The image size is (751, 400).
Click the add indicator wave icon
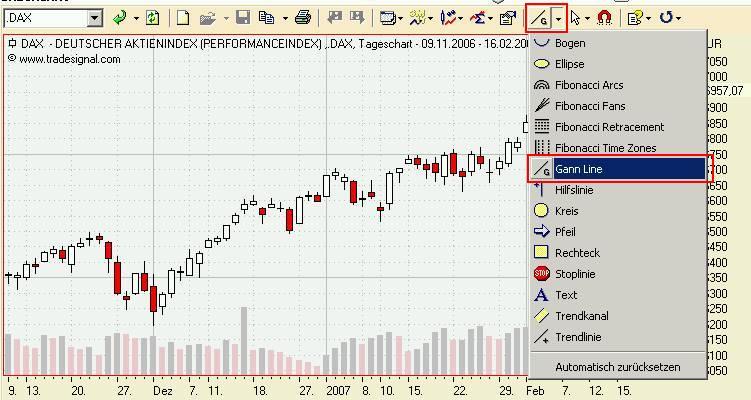(x=418, y=18)
